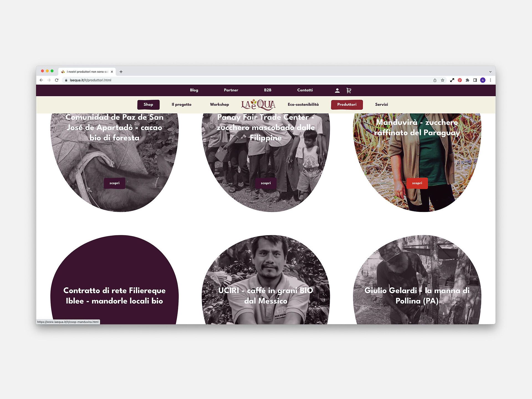532x399 pixels.
Task: Open the user account icon
Action: click(x=337, y=90)
